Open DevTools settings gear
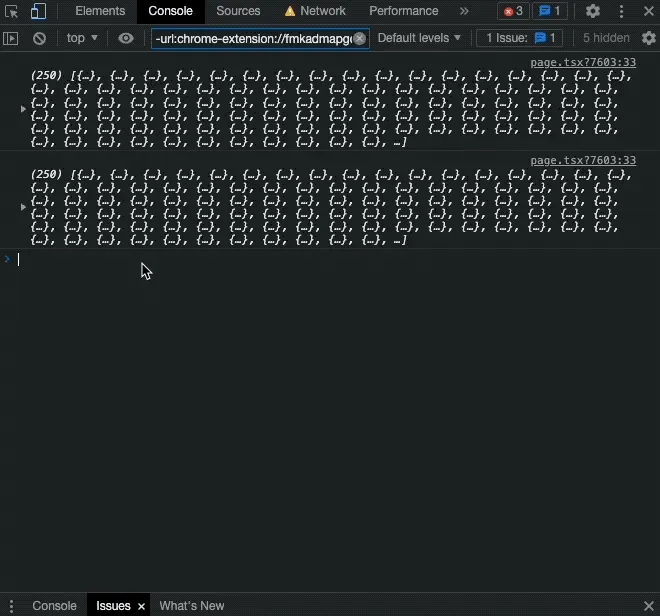Image resolution: width=660 pixels, height=616 pixels. pos(592,11)
